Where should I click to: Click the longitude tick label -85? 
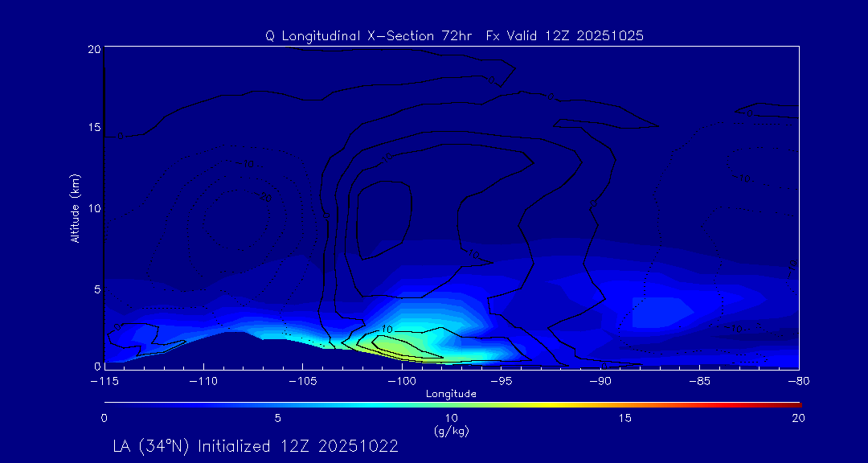pos(700,382)
